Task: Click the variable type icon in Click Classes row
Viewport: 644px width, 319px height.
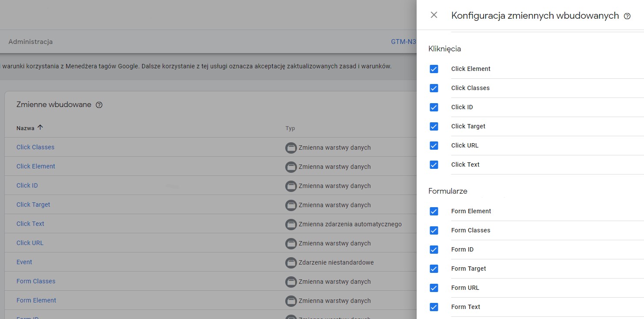Action: (291, 148)
